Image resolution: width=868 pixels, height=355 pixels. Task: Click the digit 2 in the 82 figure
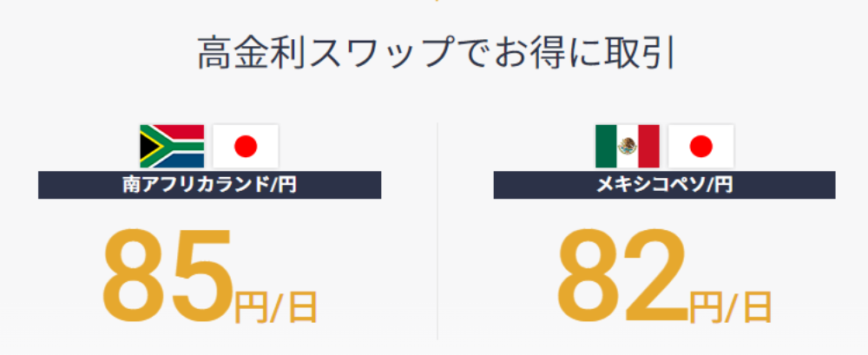[x=657, y=276]
